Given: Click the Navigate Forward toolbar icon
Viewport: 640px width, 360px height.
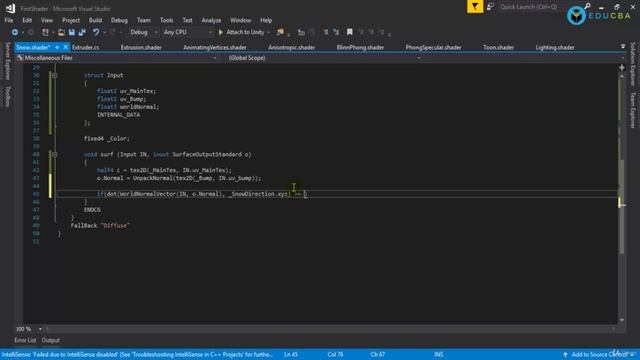Looking at the screenshot, I should coord(31,32).
